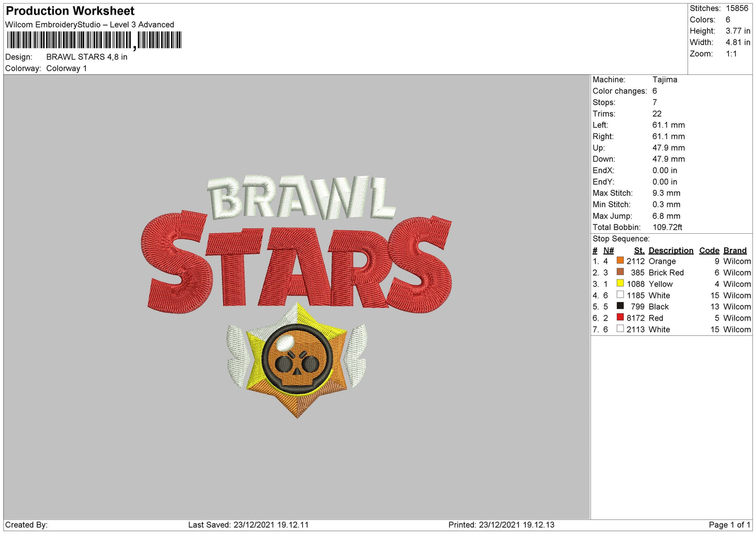Click the Min Stitch value '0.3 mm'
This screenshot has width=756, height=534.
666,204
